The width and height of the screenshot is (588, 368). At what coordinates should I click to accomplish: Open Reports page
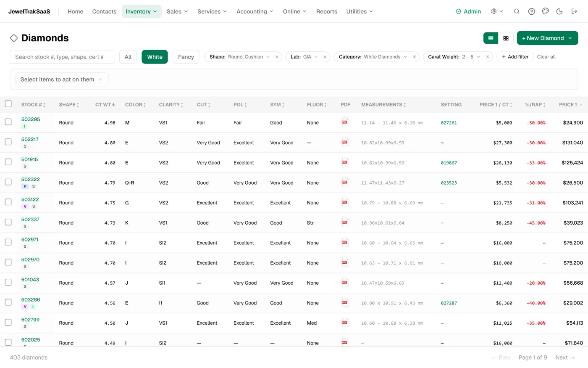point(327,11)
